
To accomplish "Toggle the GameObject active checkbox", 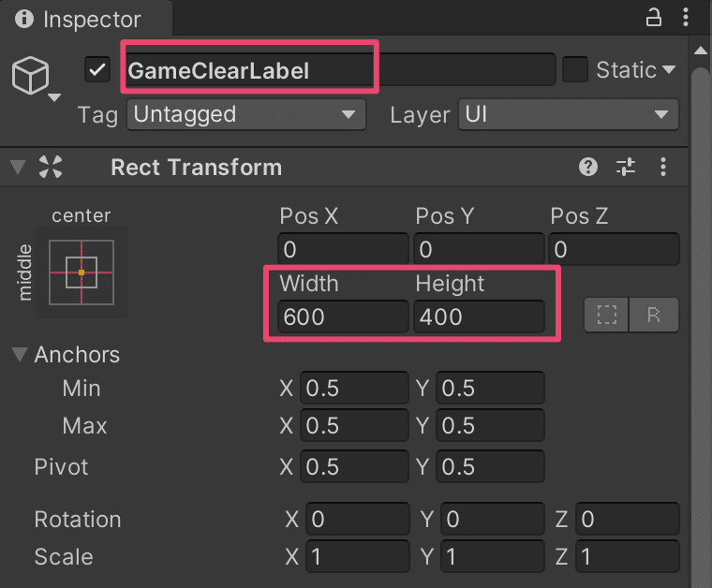I will 97,69.
